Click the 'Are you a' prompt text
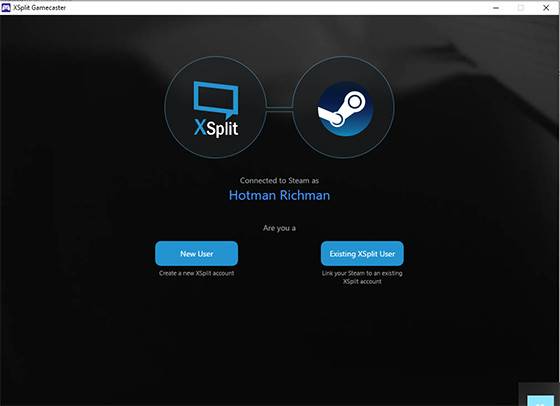Viewport: 560px width, 406px height. [279, 228]
